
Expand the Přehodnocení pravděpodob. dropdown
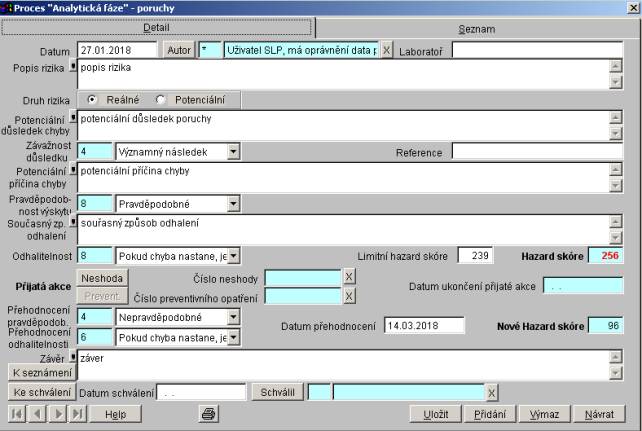[x=233, y=317]
